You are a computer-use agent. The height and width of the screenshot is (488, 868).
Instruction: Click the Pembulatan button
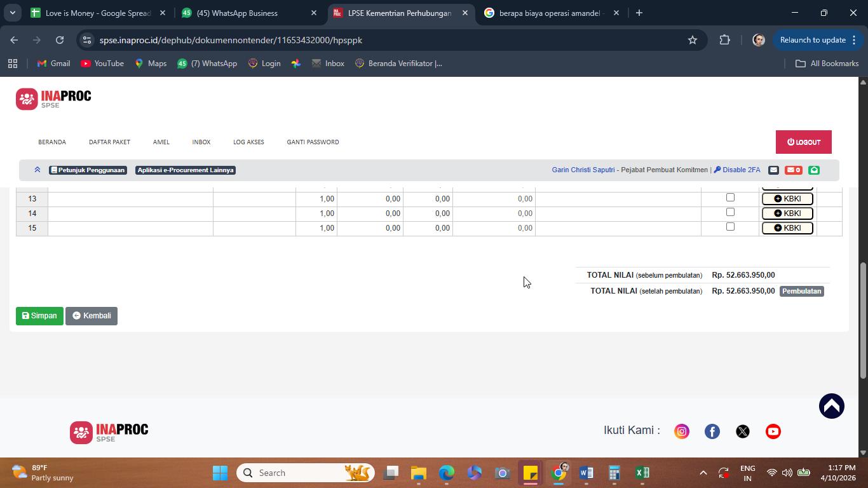pyautogui.click(x=802, y=291)
